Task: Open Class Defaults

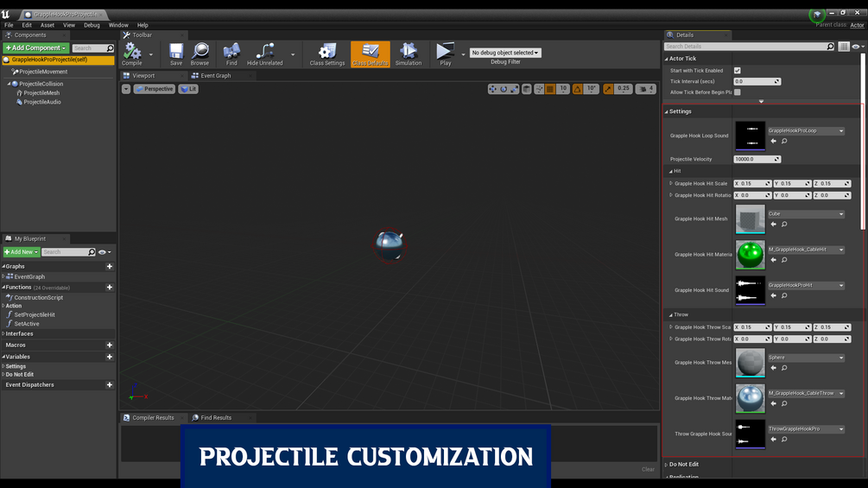Action: coord(371,54)
